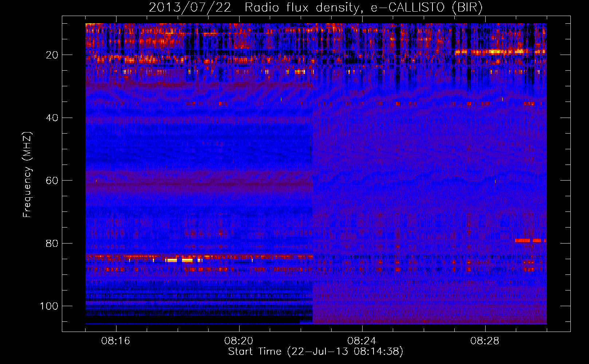Click the red emission streak near 80 MHz at right
589x364 pixels.
[x=530, y=241]
